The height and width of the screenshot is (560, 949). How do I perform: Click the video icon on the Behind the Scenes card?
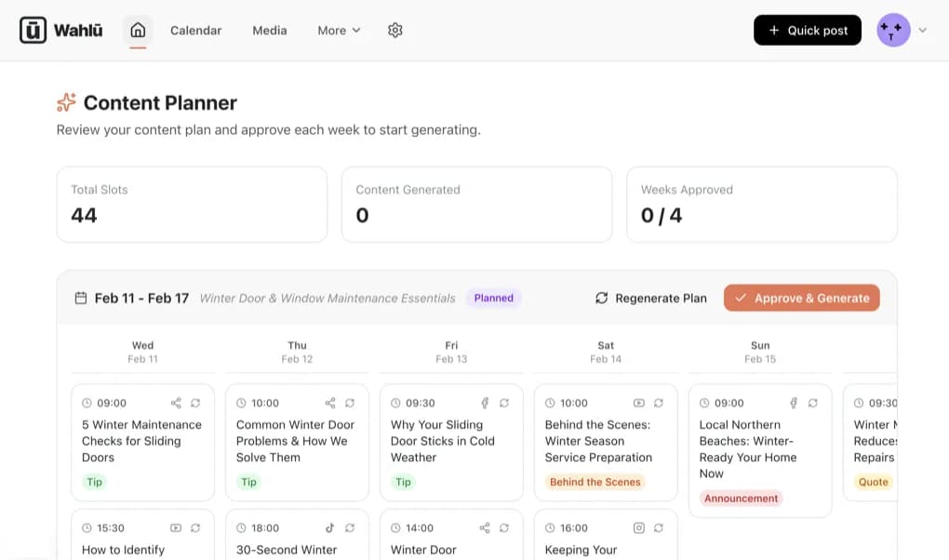(638, 403)
